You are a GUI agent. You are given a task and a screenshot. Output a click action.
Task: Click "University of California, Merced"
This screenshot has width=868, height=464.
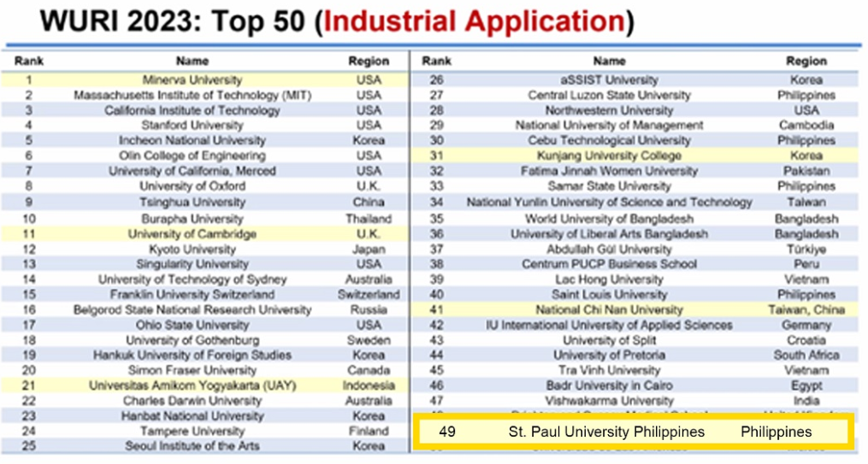tap(192, 171)
